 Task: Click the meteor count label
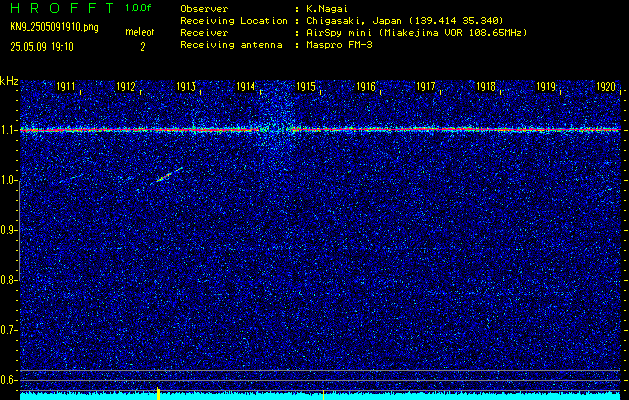click(140, 32)
